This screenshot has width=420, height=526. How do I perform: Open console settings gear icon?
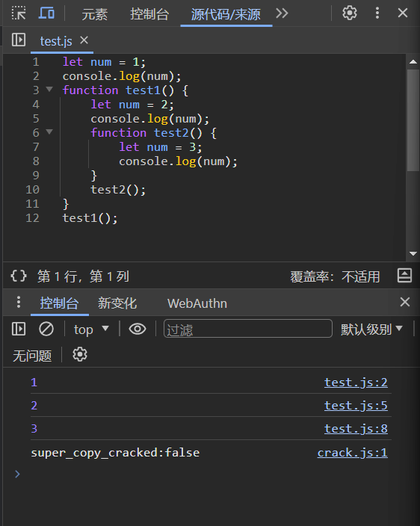(x=80, y=354)
